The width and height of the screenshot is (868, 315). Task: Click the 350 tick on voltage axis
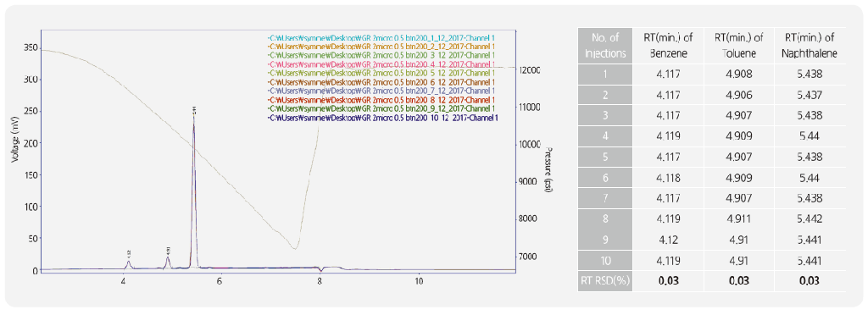coord(31,48)
